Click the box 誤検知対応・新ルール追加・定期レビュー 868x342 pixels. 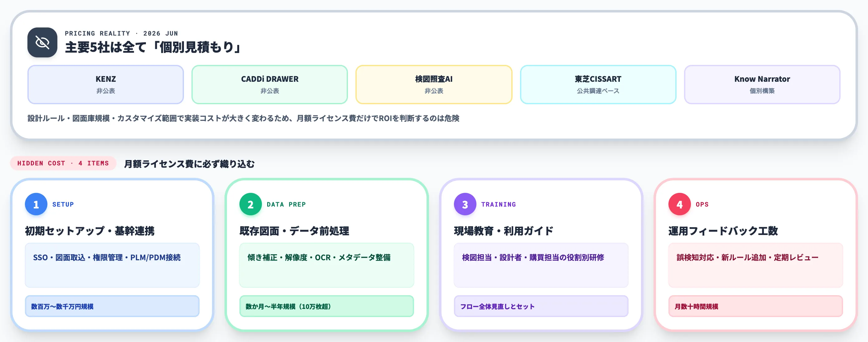pyautogui.click(x=755, y=265)
